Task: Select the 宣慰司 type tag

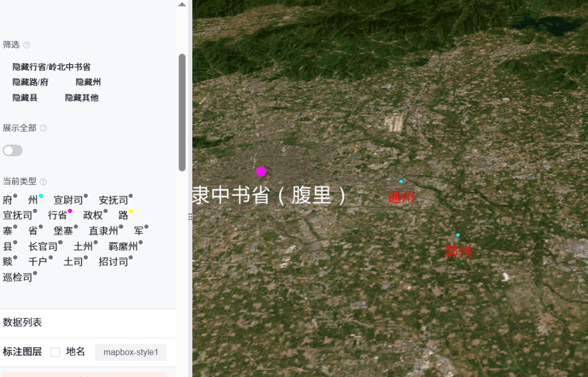Action: [68, 200]
